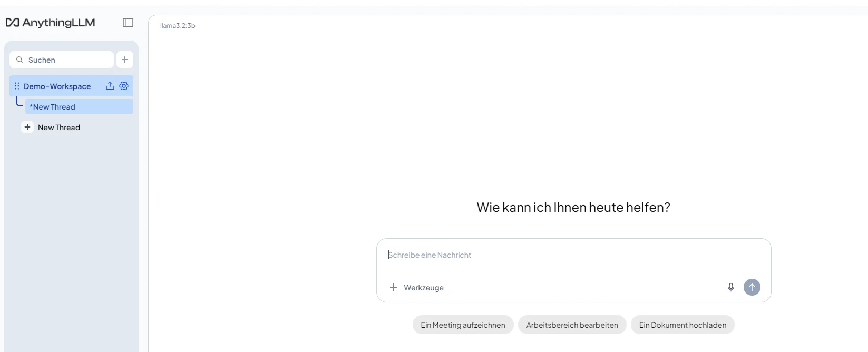868x352 pixels.
Task: Click the llama3.2:3b model label
Action: 178,25
